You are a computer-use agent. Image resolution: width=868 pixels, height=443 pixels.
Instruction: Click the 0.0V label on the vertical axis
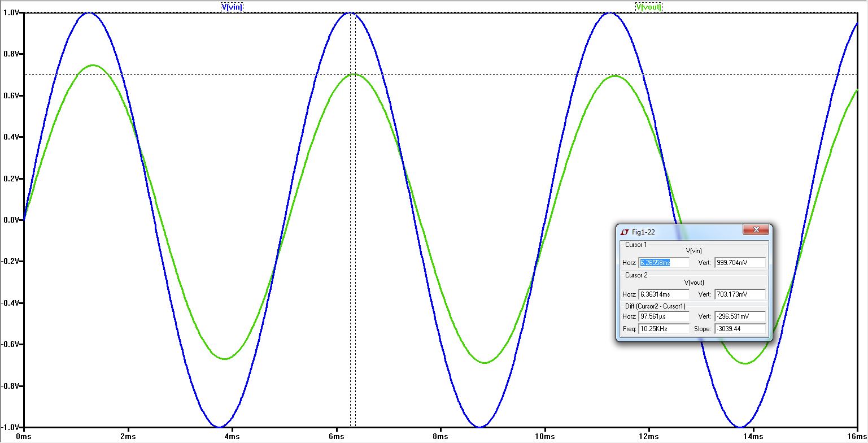[12, 220]
